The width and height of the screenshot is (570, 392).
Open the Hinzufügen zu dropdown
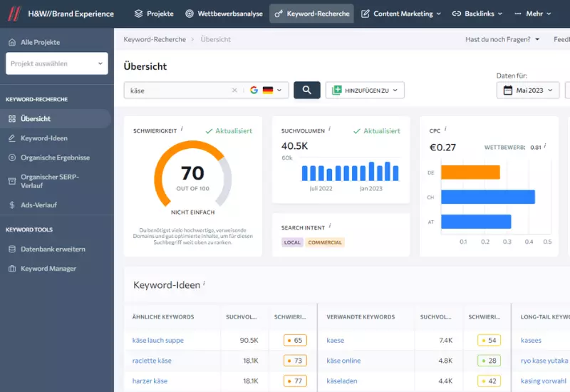click(365, 91)
